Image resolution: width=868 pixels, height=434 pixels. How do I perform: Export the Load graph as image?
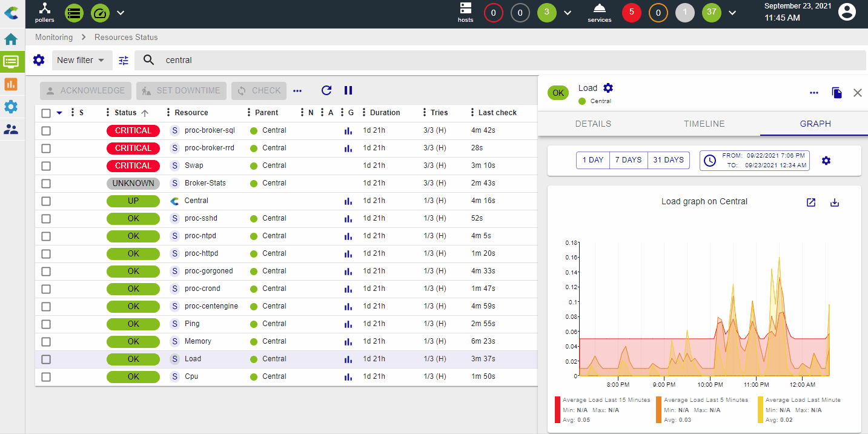click(834, 202)
